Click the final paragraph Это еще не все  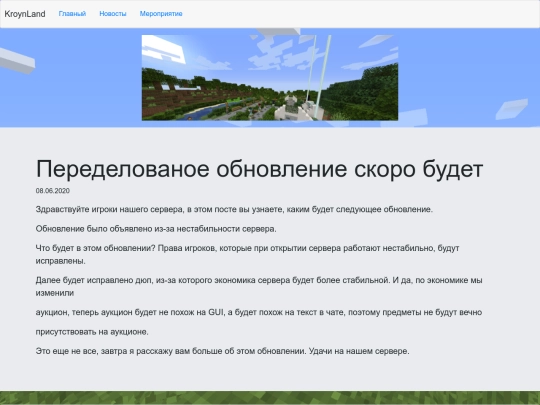pos(222,351)
